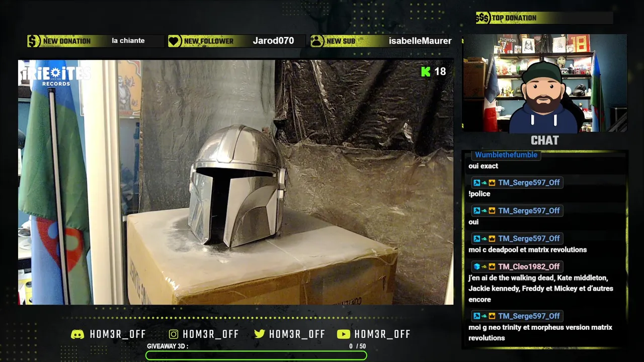The width and height of the screenshot is (644, 362).
Task: Click the message mentioning 'the walking dead'
Action: pyautogui.click(x=541, y=289)
